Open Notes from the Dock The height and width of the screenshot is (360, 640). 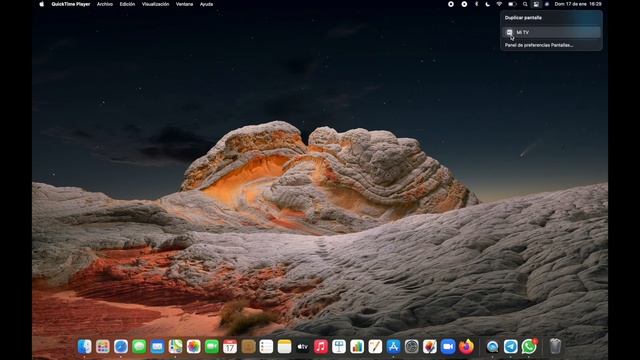(x=284, y=347)
